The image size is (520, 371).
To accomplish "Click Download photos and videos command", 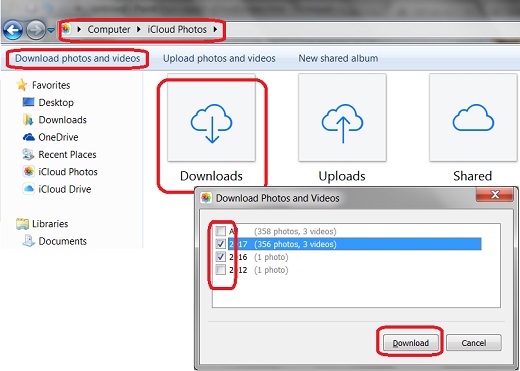I will click(78, 58).
